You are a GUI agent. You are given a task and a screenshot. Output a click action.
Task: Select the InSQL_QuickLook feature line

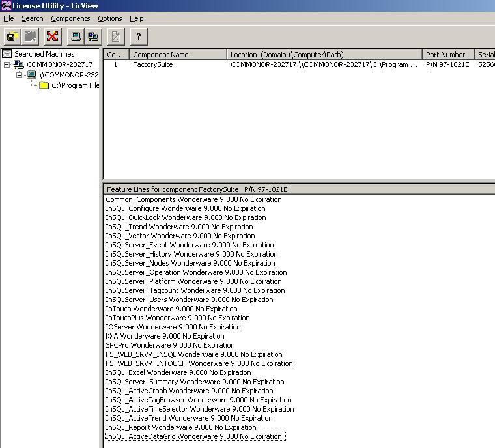[186, 218]
